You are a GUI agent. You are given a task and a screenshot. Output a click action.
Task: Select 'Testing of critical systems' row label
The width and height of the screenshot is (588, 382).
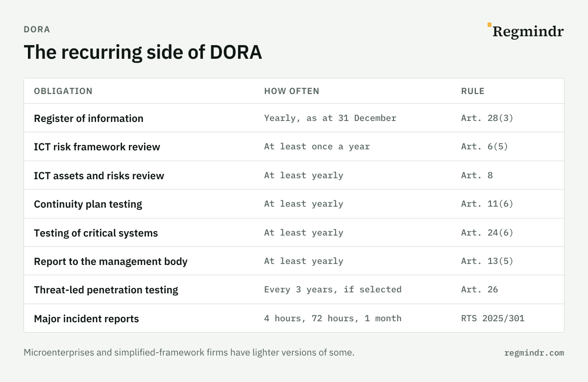(x=96, y=233)
